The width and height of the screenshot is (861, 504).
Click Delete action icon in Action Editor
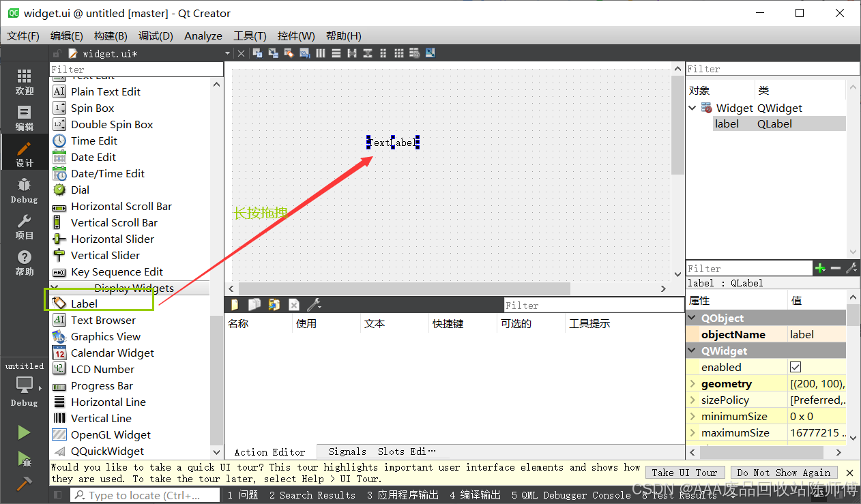(293, 305)
